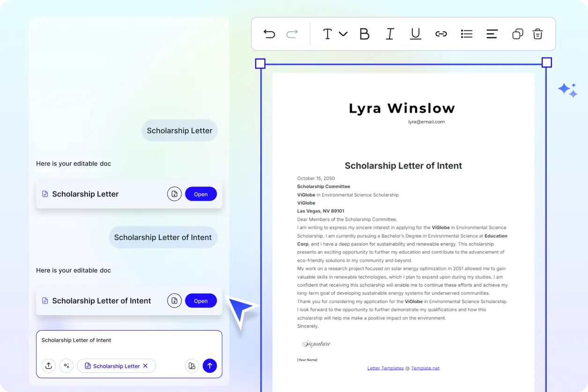The image size is (588, 392).
Task: Click the upload icon in prompt box
Action: (49, 366)
